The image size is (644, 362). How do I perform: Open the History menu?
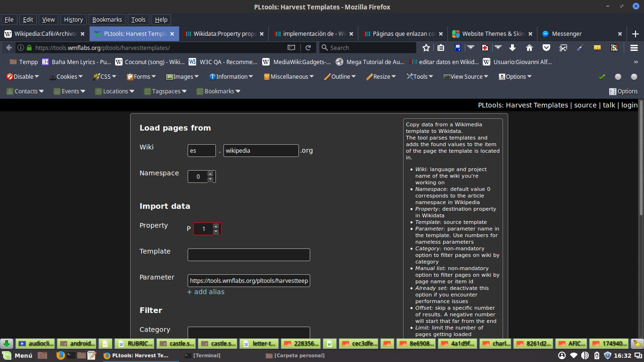[74, 20]
